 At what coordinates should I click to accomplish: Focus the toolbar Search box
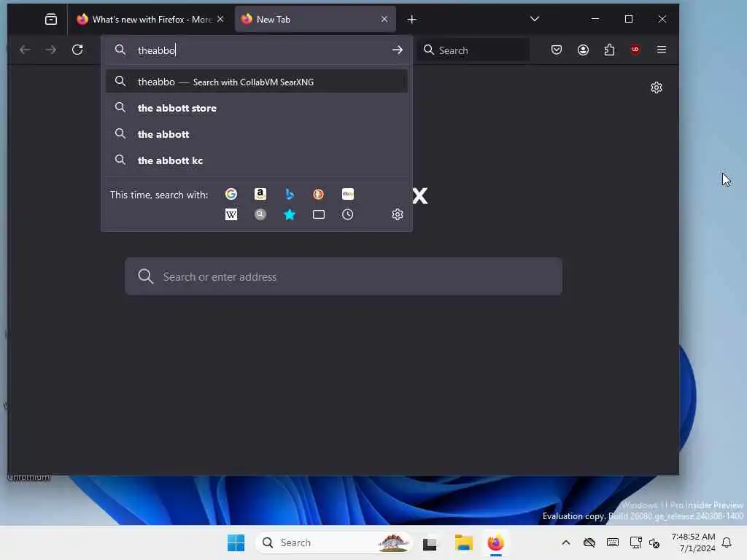[x=473, y=50]
